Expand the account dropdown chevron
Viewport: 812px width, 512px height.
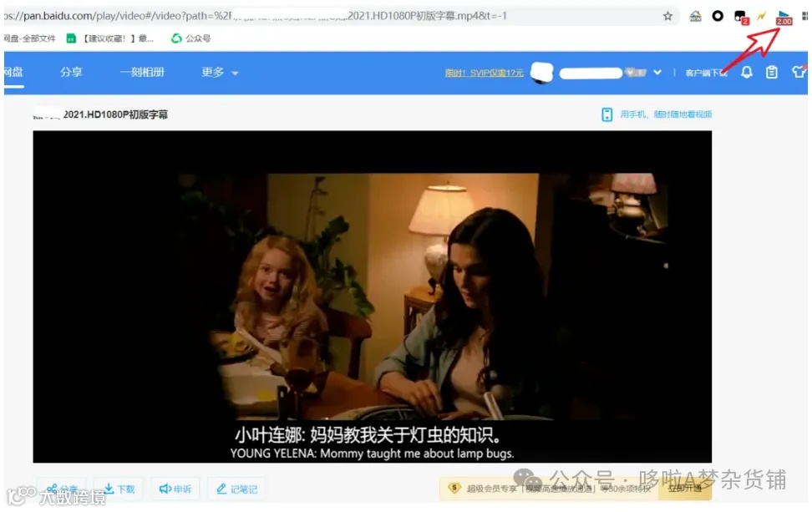pos(657,73)
